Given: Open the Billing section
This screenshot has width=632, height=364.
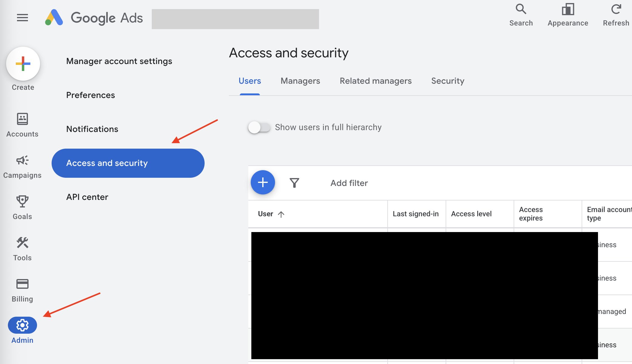Looking at the screenshot, I should [x=22, y=290].
